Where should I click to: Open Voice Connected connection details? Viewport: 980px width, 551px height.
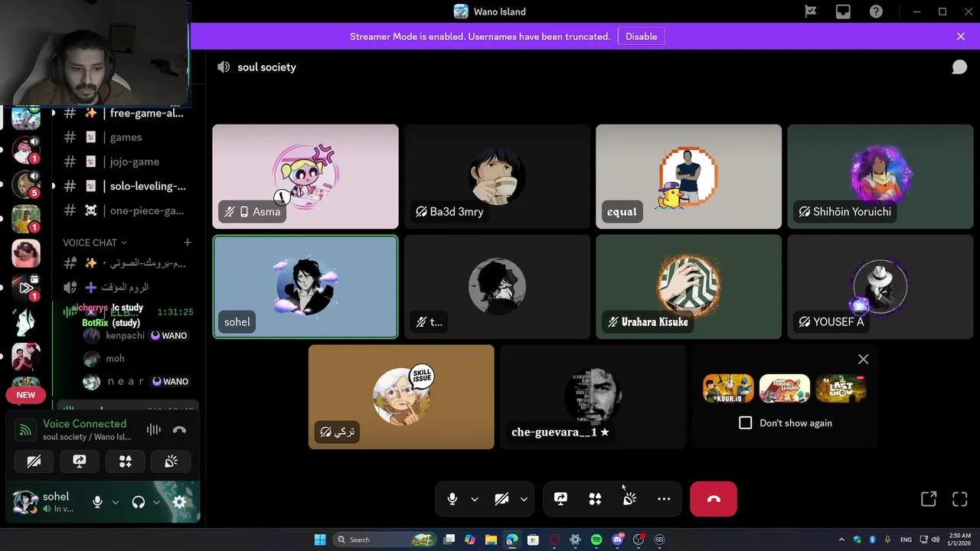pos(84,424)
